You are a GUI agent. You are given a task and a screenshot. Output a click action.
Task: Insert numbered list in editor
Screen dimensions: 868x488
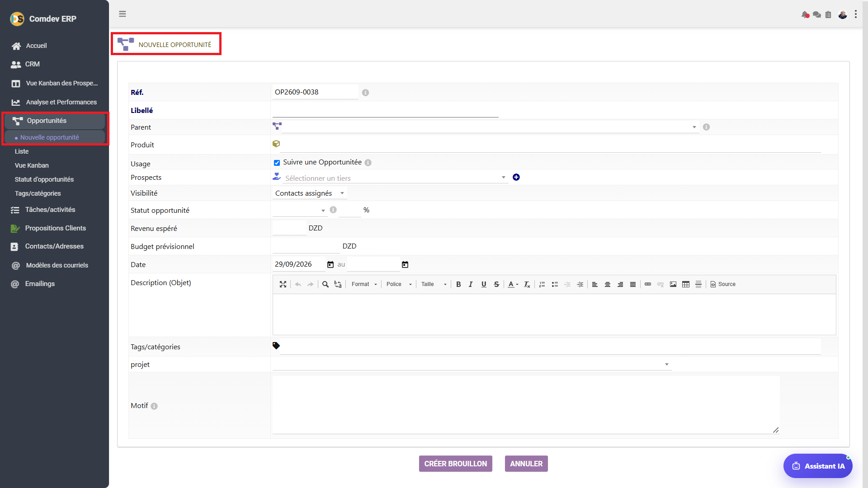[x=542, y=284]
